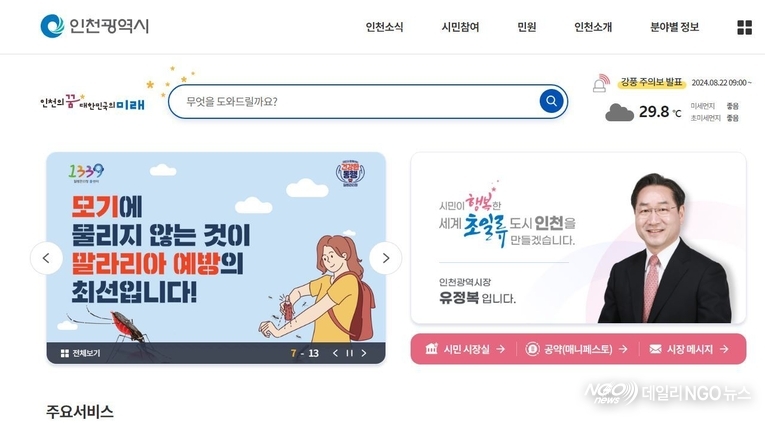Image resolution: width=765 pixels, height=423 pixels.
Task: Go to next slide in banner bar
Action: tap(363, 353)
